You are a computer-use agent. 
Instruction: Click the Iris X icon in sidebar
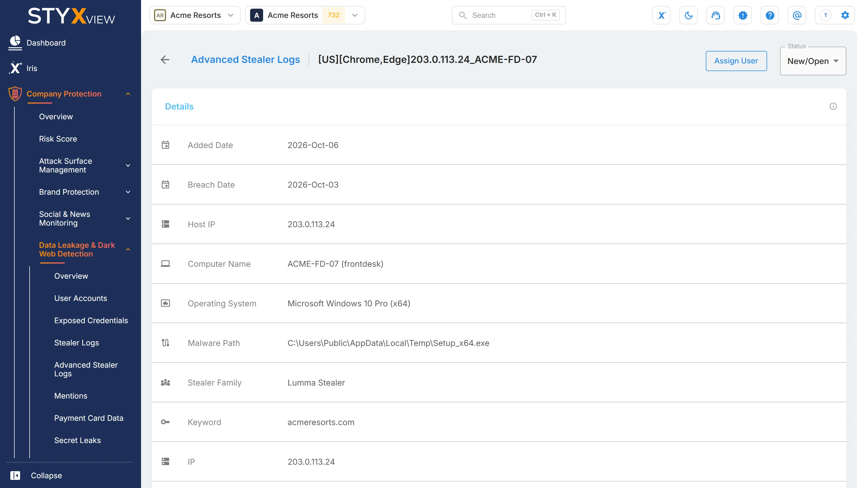tap(15, 68)
